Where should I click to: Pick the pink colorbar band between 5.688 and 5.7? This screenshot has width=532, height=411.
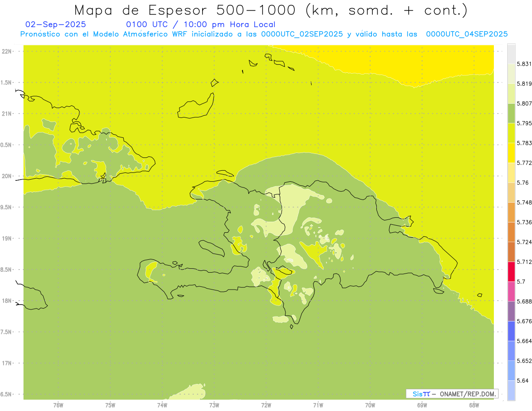511,291
